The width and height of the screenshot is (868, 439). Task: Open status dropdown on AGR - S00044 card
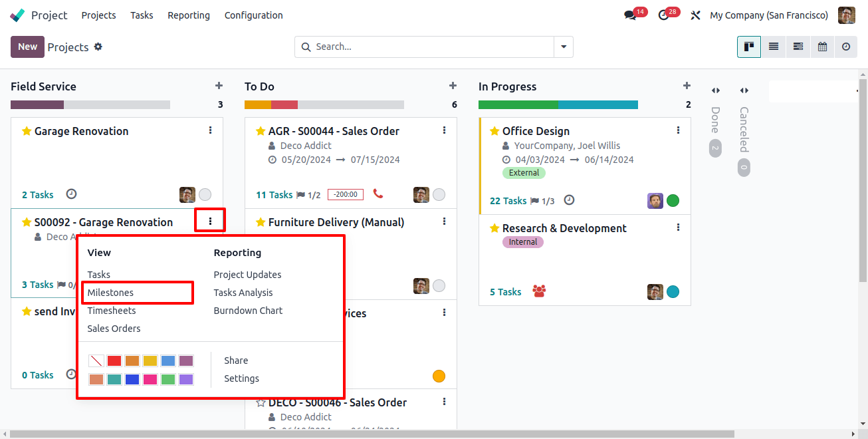tap(439, 194)
